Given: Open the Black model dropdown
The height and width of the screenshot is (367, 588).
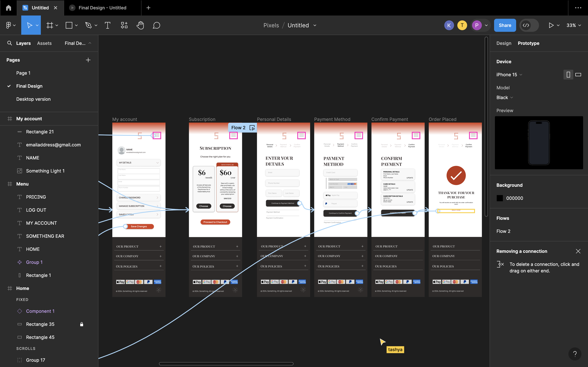Looking at the screenshot, I should click(x=504, y=97).
